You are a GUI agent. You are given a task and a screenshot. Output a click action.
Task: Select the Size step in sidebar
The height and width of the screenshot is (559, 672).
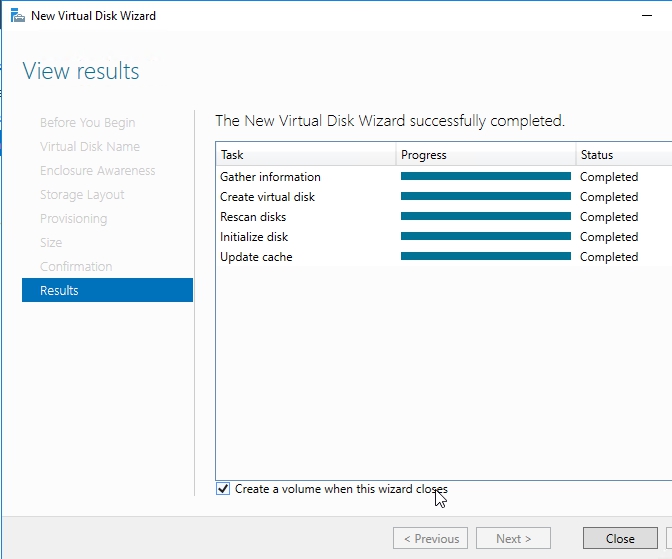(51, 243)
